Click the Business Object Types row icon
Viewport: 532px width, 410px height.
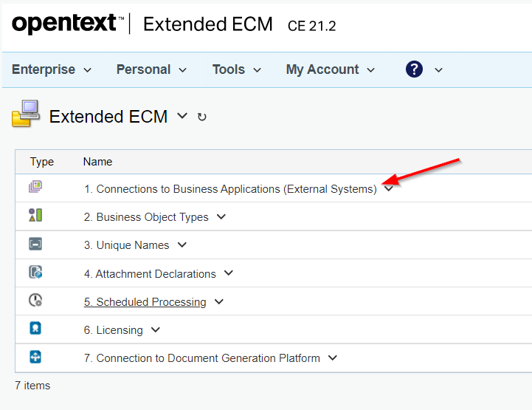pyautogui.click(x=35, y=216)
